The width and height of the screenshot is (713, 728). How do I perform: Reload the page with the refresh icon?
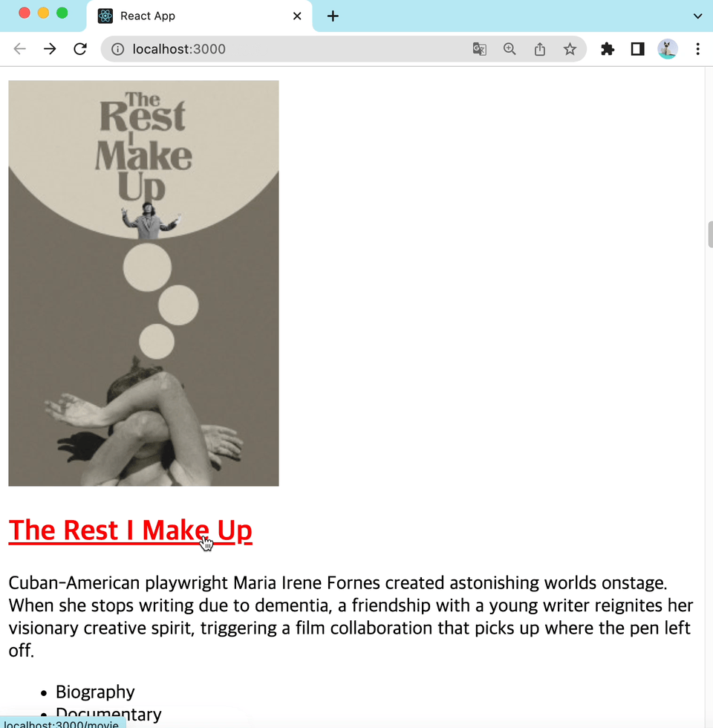[x=80, y=49]
